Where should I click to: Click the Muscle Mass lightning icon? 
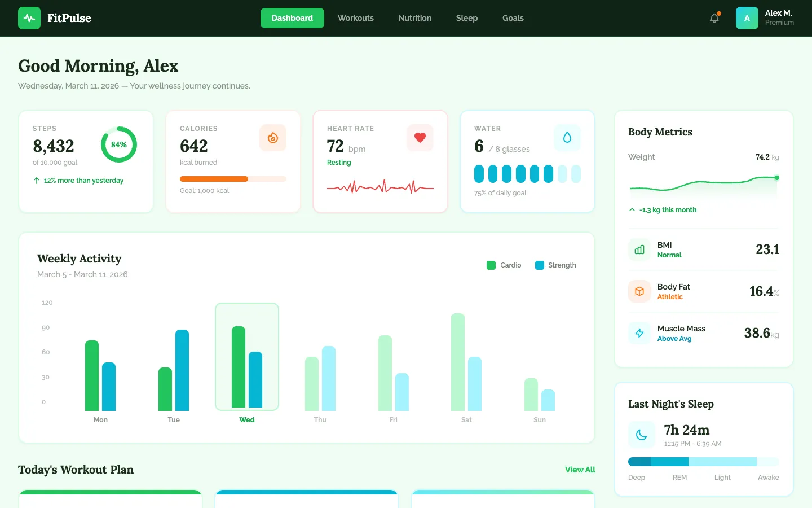(639, 333)
